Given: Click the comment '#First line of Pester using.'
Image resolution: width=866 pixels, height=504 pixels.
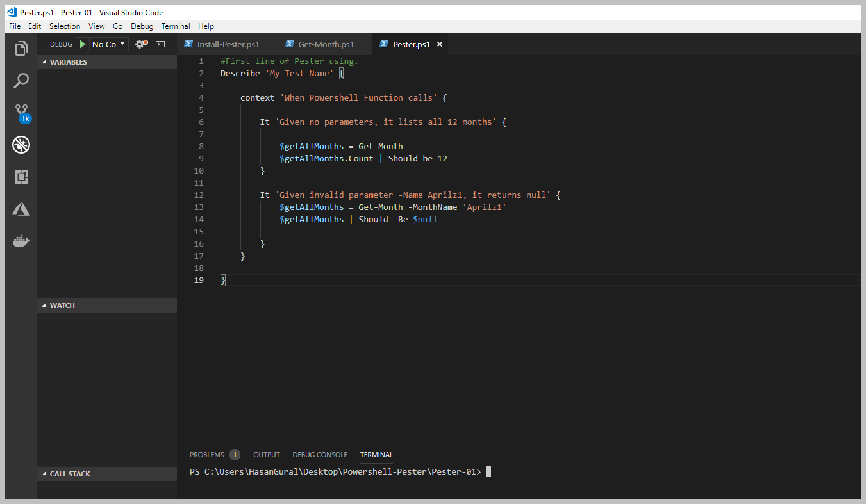Looking at the screenshot, I should point(289,61).
